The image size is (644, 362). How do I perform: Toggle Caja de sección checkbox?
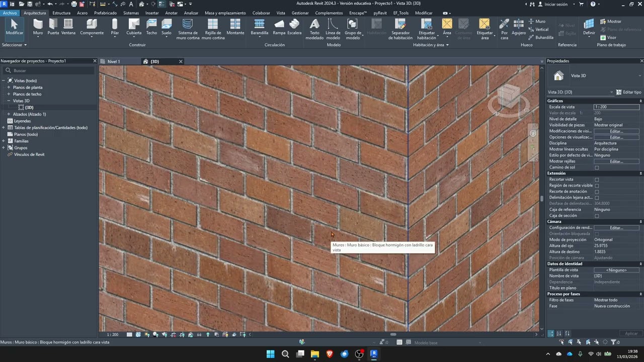point(597,216)
